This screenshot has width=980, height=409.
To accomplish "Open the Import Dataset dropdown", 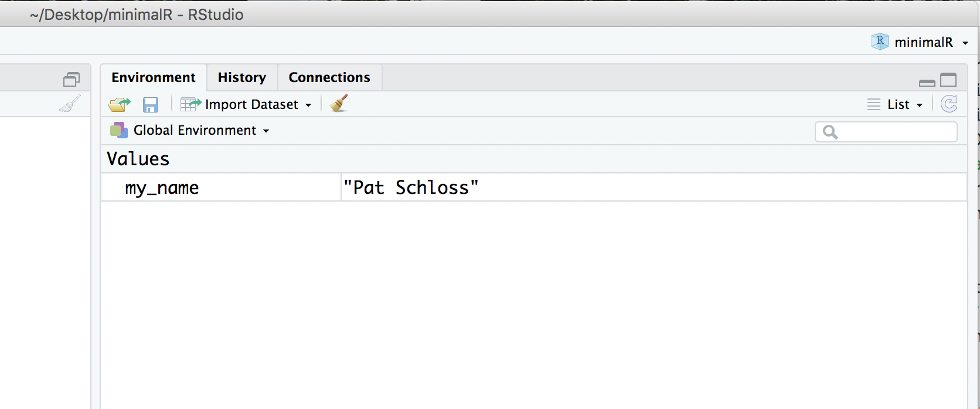I will click(x=246, y=105).
